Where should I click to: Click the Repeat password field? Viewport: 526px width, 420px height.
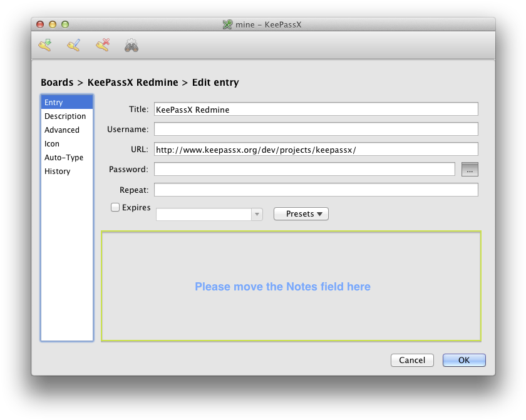pyautogui.click(x=316, y=190)
